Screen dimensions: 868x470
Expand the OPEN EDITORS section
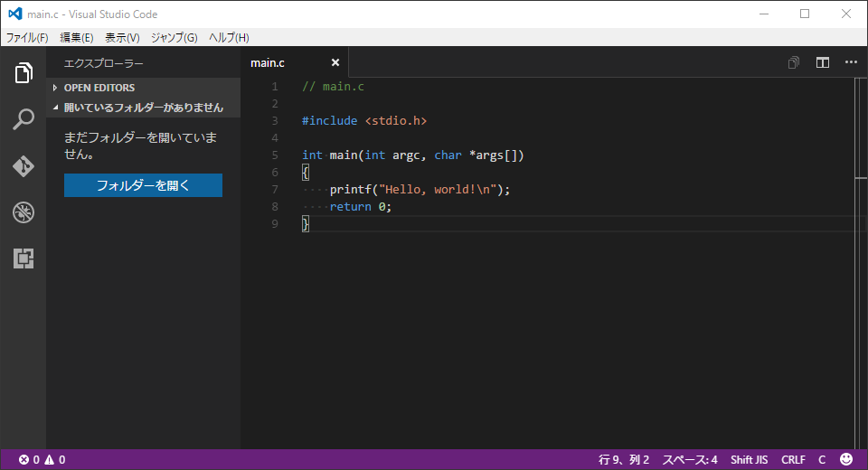[x=144, y=88]
